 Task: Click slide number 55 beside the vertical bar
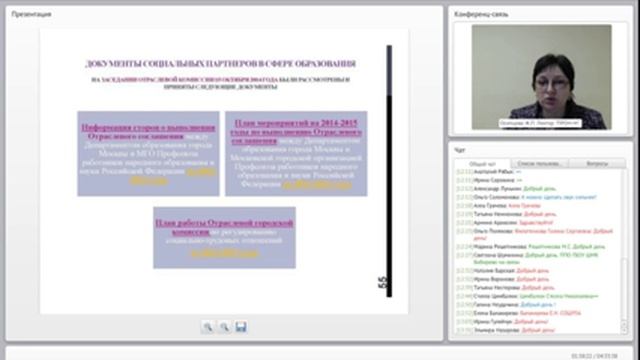tap(382, 282)
